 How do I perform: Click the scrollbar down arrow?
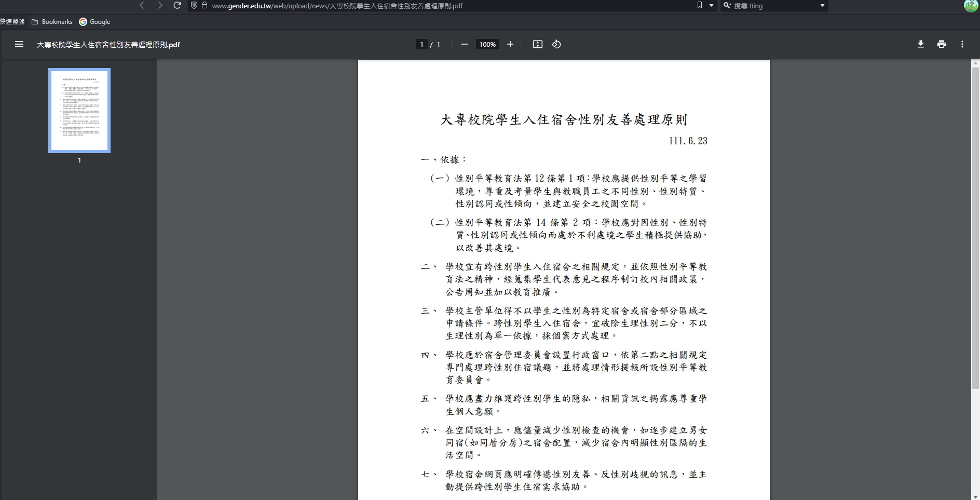click(x=975, y=496)
